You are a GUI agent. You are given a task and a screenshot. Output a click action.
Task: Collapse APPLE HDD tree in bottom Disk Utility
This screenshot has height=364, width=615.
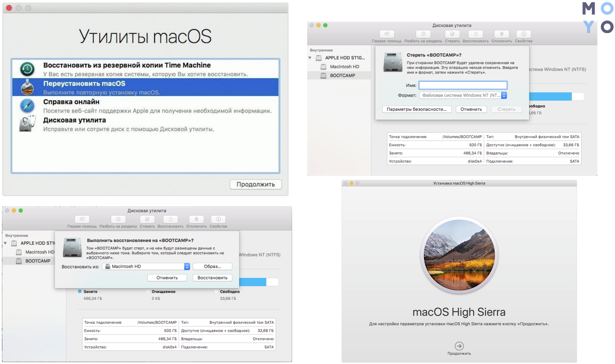[x=5, y=243]
